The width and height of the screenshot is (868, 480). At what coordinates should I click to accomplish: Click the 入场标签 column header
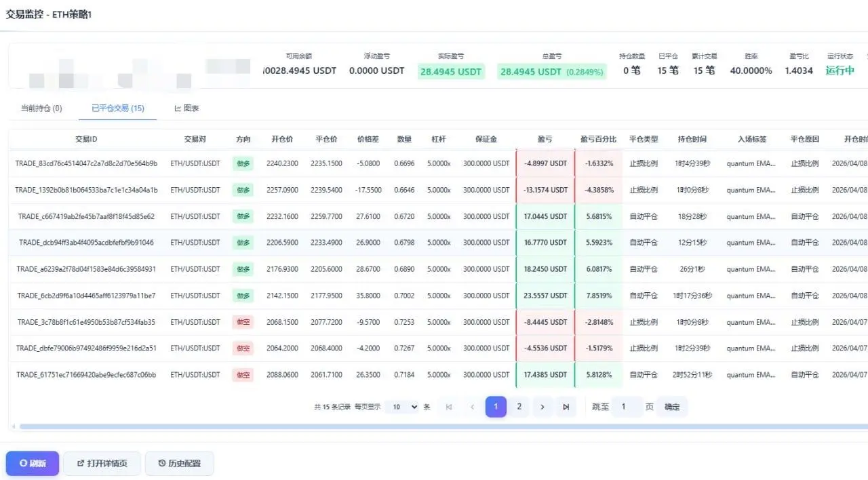tap(751, 139)
